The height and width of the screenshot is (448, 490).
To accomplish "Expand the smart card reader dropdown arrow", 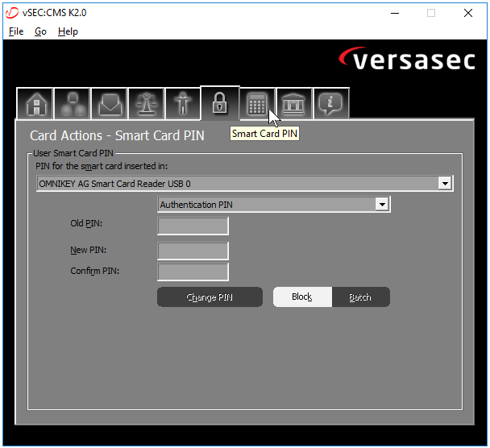I will point(445,184).
